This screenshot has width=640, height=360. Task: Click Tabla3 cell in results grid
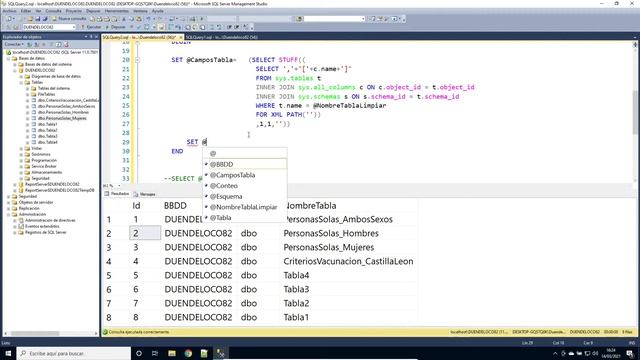(x=296, y=289)
